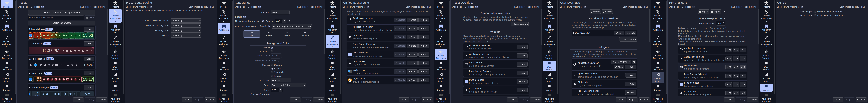Screen dimensions: 868x103
Task: Open General tab in Presets autoloading window sidebar
Action: [115, 88]
